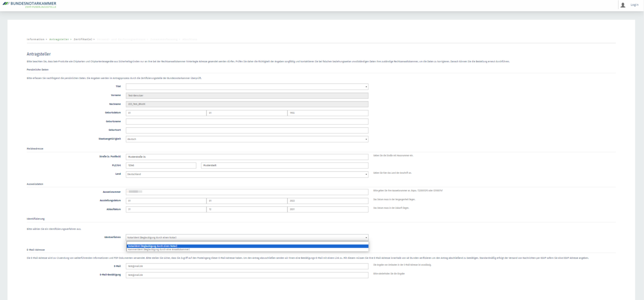Click the Ort field containing Musterstadt
This screenshot has height=300, width=644.
point(284,165)
